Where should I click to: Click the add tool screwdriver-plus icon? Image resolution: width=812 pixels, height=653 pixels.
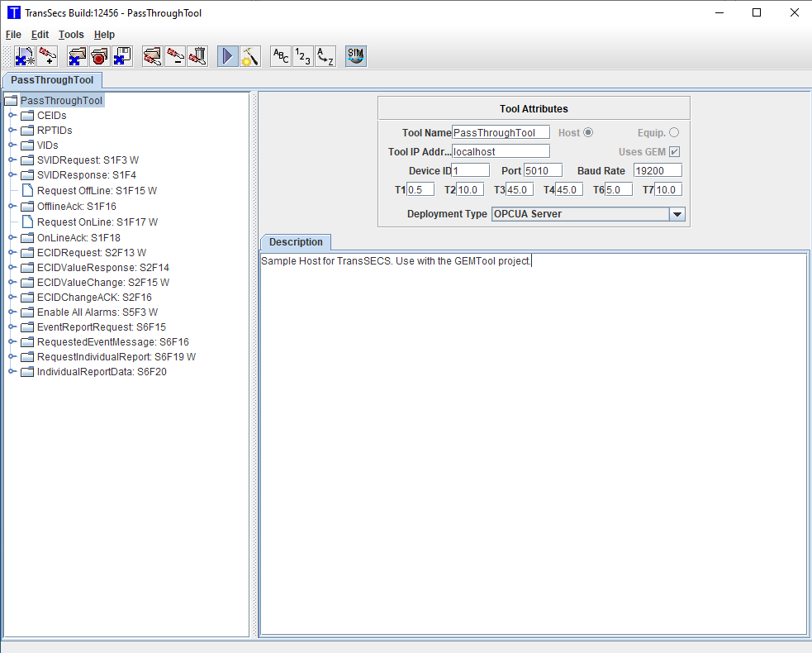click(48, 56)
